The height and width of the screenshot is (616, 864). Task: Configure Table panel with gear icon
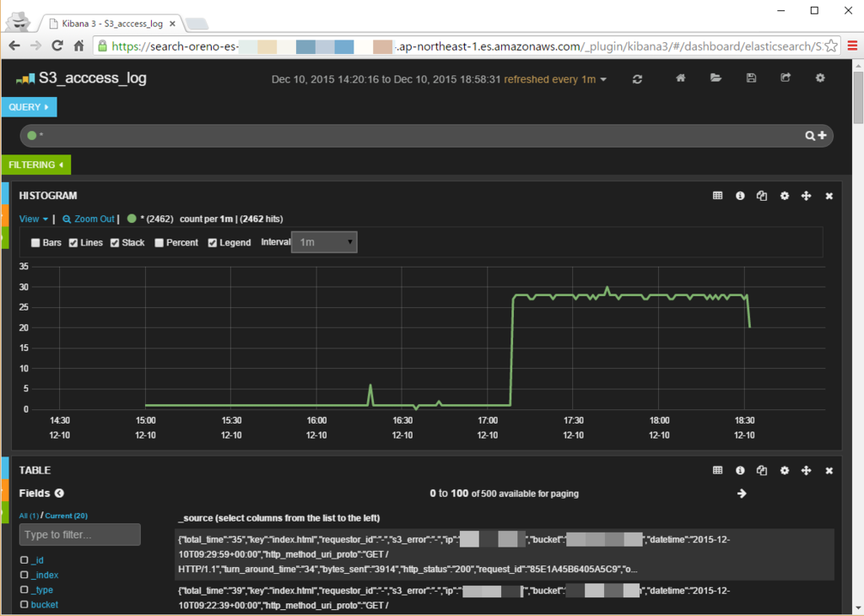pyautogui.click(x=785, y=471)
